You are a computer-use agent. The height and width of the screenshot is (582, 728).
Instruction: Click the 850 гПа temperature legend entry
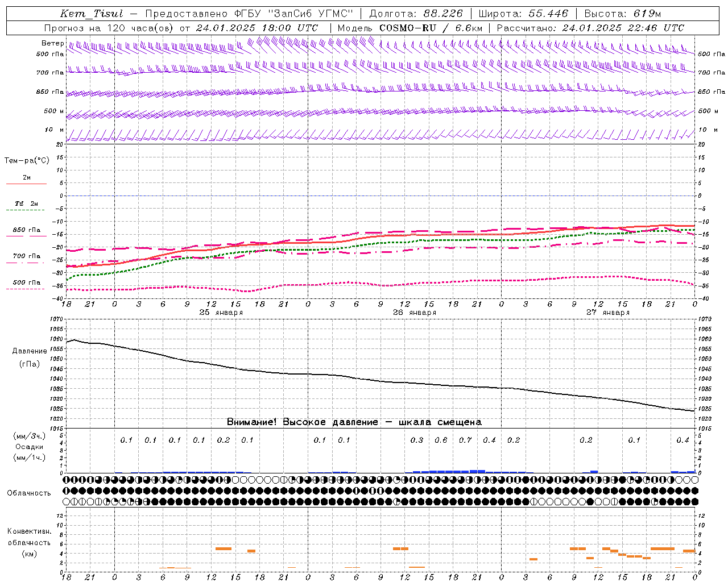[27, 230]
